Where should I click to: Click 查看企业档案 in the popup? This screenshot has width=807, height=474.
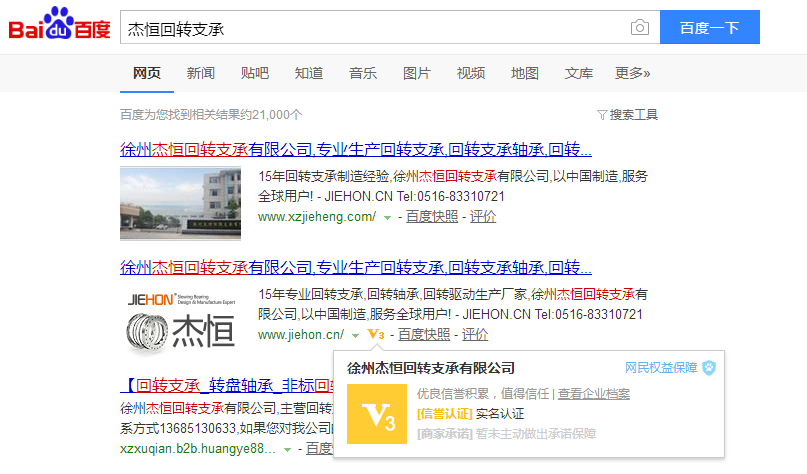594,394
